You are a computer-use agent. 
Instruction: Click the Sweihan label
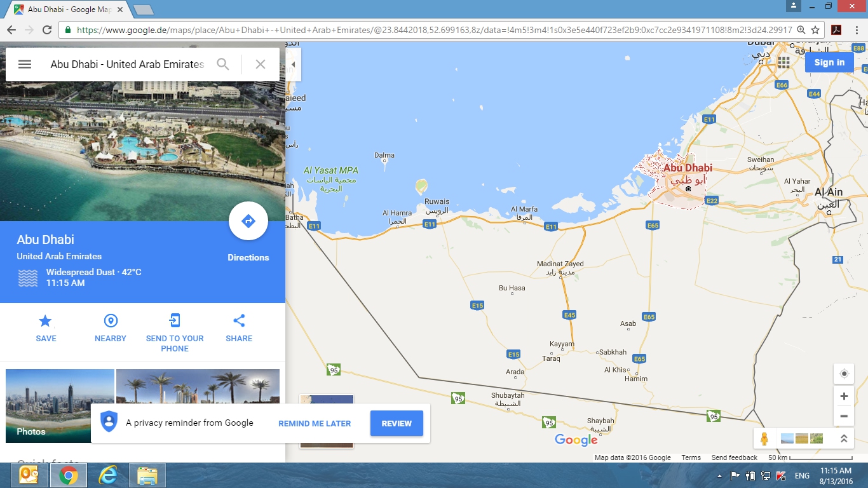pyautogui.click(x=761, y=160)
